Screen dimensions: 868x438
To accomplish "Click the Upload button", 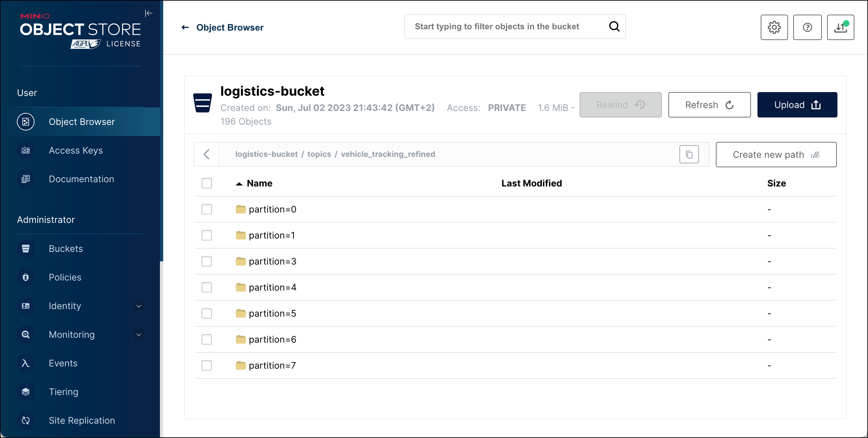I will tap(797, 105).
